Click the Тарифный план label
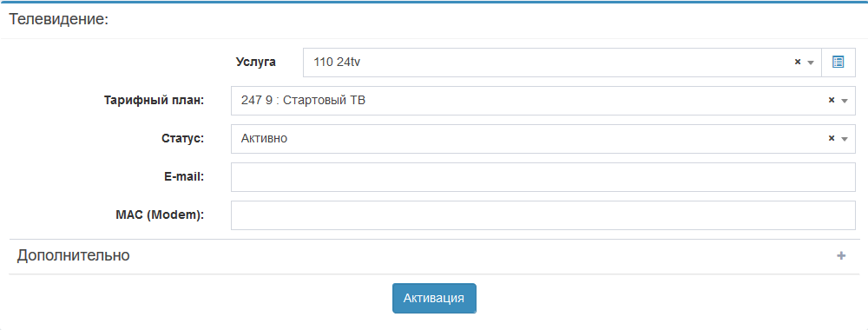Viewport: 868px width, 330px height. point(154,101)
